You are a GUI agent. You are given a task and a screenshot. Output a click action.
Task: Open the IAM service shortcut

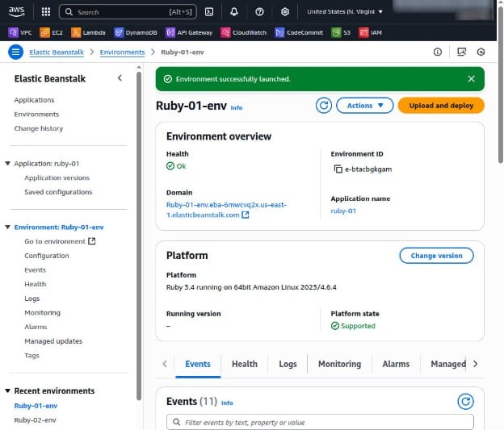[370, 32]
